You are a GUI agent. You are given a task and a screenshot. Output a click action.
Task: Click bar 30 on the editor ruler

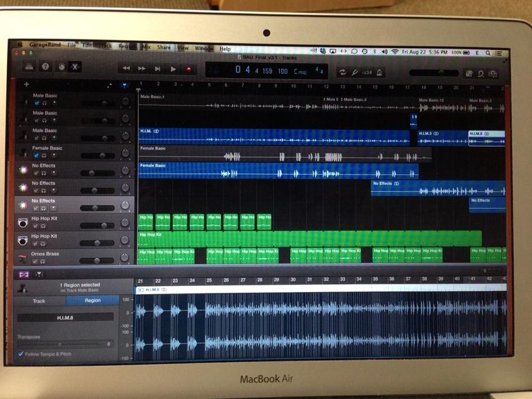point(293,280)
